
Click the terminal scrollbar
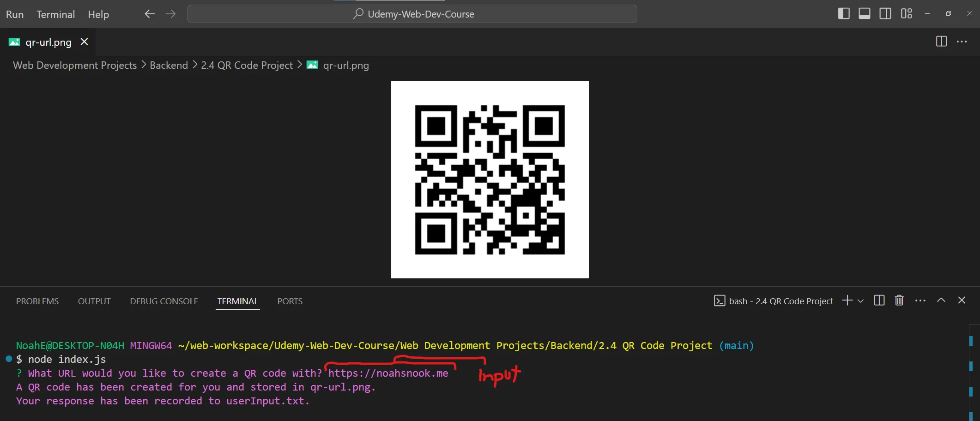[x=974, y=373]
